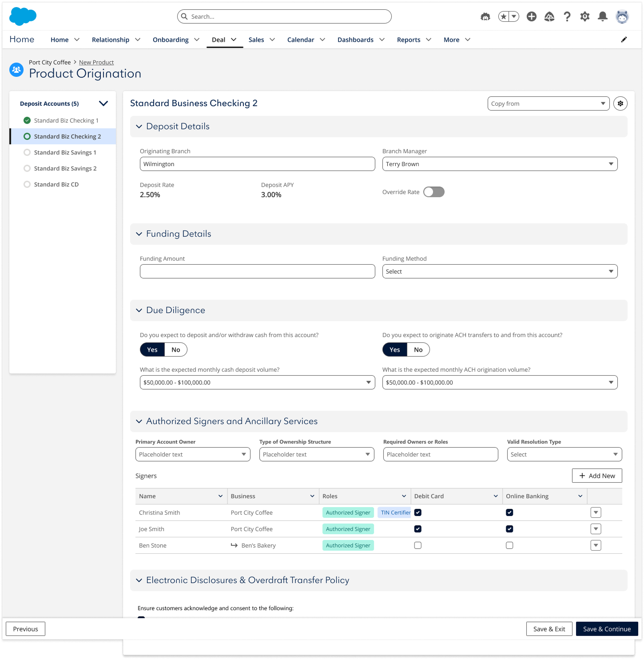
Task: Open the Reports navigation tab
Action: click(x=409, y=40)
